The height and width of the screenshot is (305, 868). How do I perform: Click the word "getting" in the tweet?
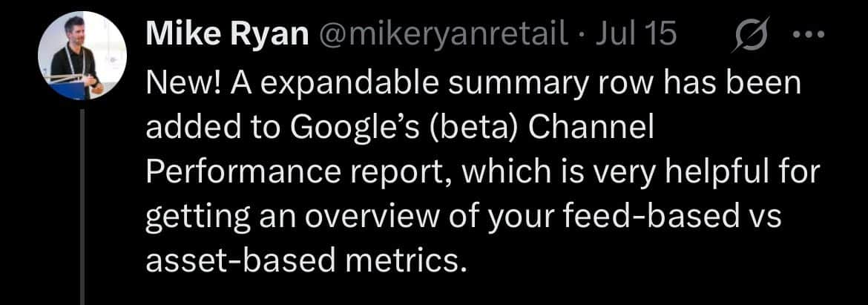[x=191, y=217]
